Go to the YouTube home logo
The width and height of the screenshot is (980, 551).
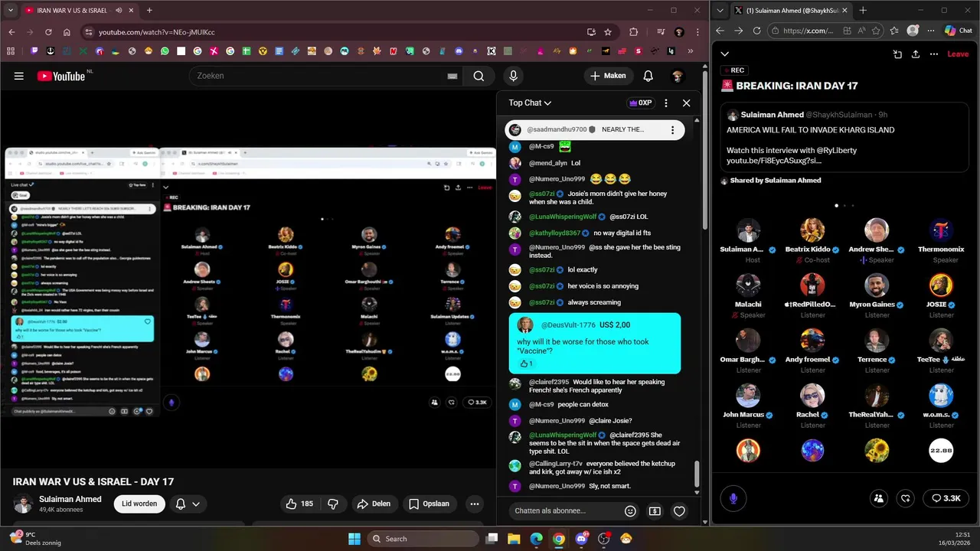(x=61, y=76)
